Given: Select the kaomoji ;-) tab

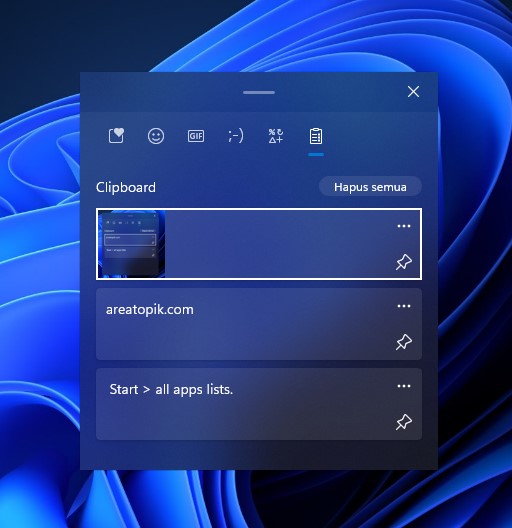Looking at the screenshot, I should coord(235,136).
